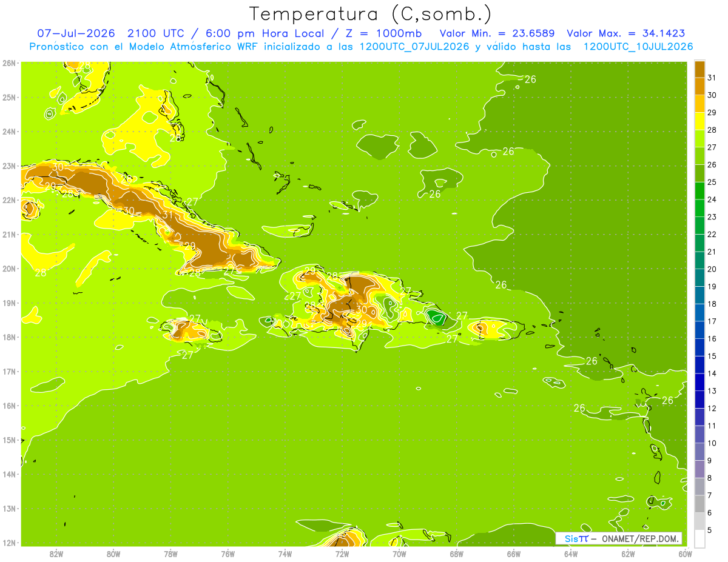Click longitude axis label "62W"
Viewport: 728px width, 562px height.
coord(628,554)
